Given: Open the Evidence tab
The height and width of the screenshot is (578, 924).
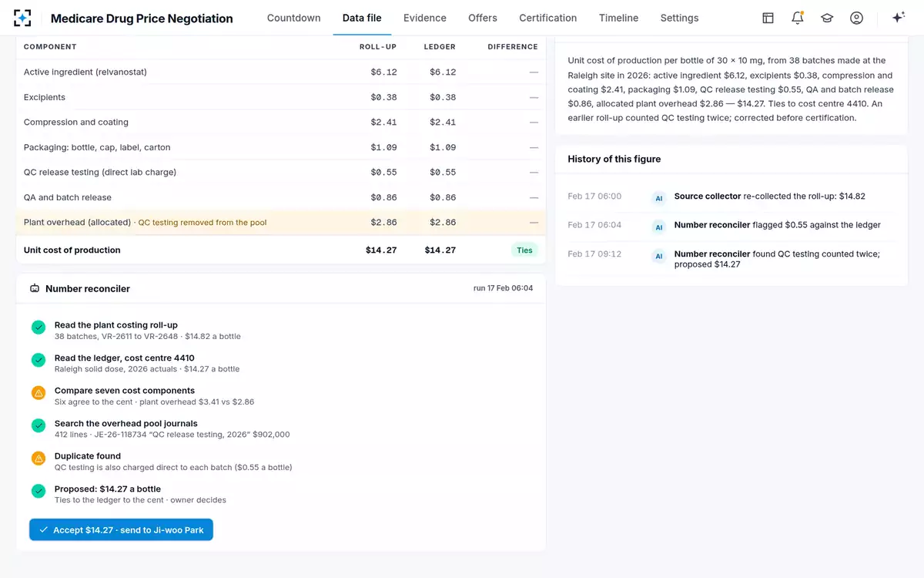Looking at the screenshot, I should click(x=425, y=18).
